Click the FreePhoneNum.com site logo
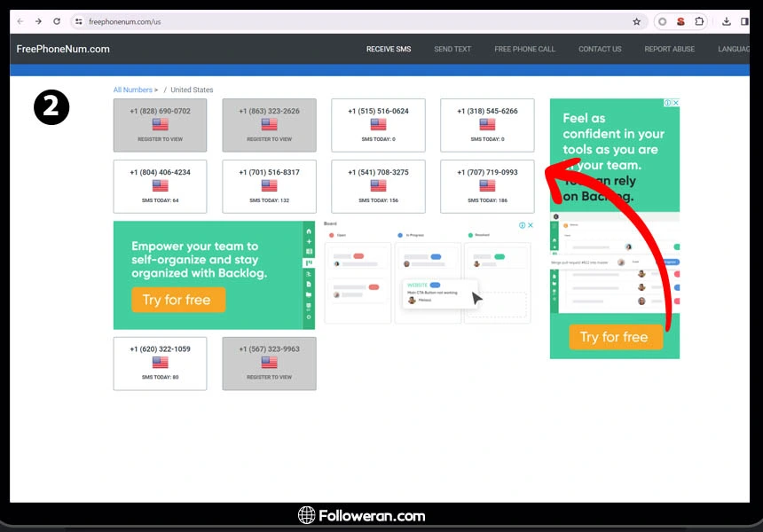763x532 pixels. (63, 49)
